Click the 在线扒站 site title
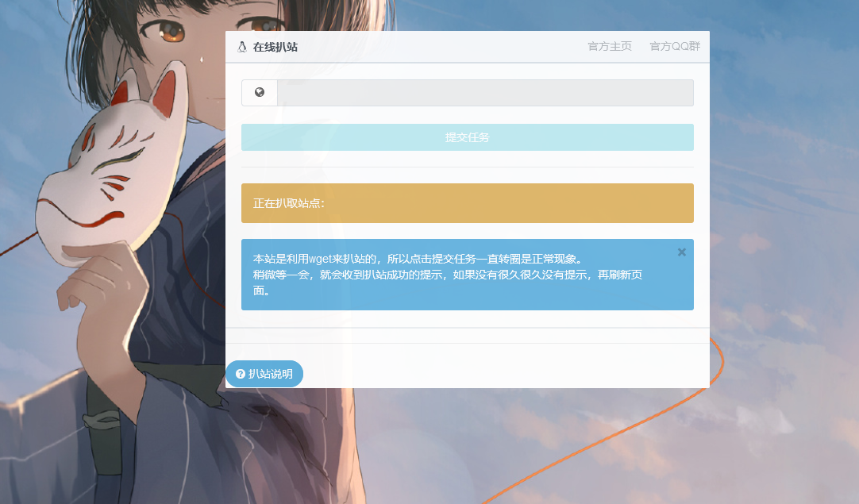This screenshot has height=504, width=859. tap(275, 47)
